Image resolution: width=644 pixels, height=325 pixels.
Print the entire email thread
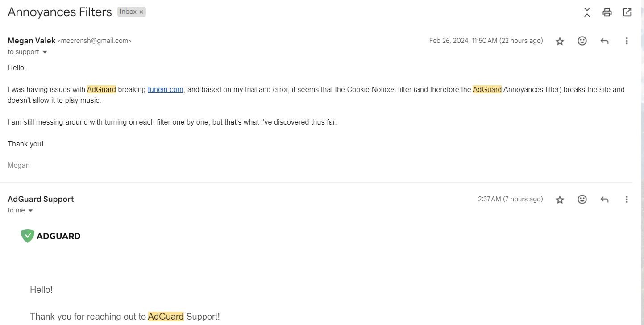coord(607,12)
